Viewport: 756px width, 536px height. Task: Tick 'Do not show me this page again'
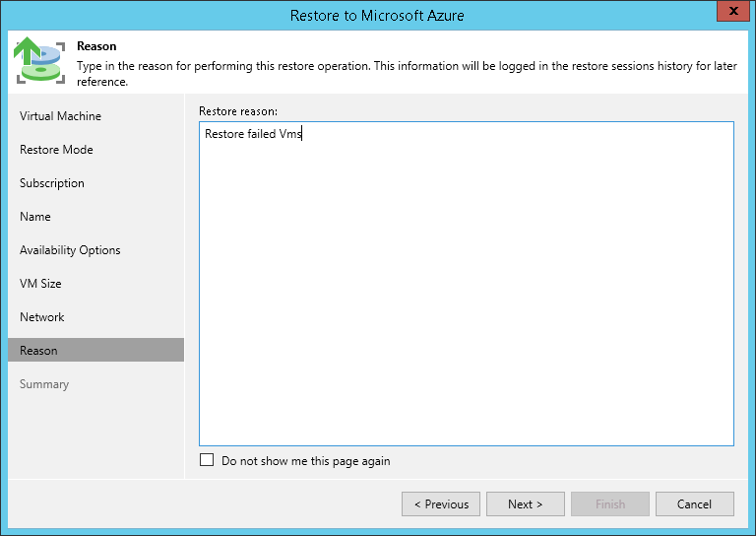(x=207, y=460)
